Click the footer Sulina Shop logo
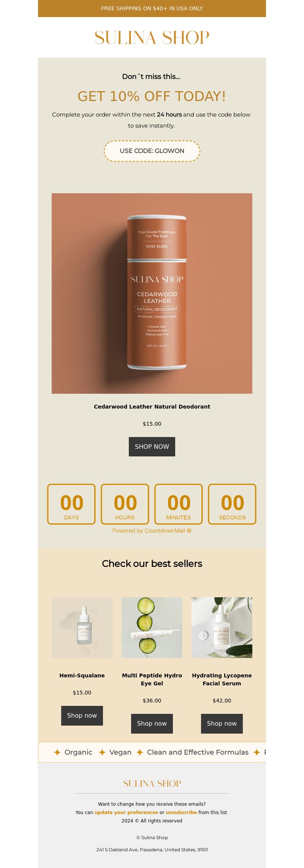Viewport: 304px width, 868px height. (152, 783)
